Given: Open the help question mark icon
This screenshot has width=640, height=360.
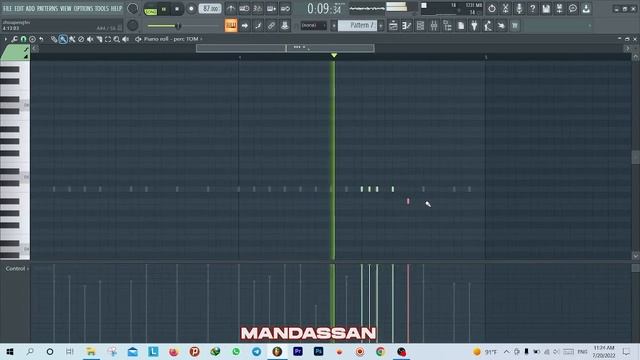Looking at the screenshot, I should coord(533,9).
